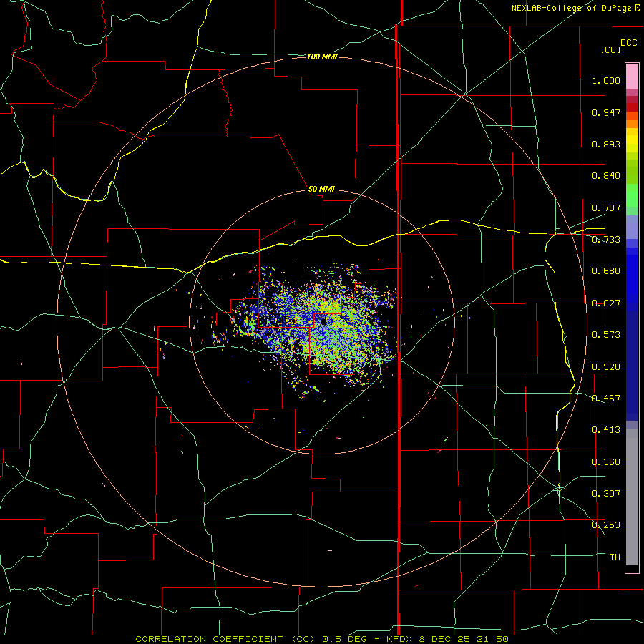644x644 pixels.
Task: Click the gray bottom segment of the color bar
Action: (x=632, y=497)
